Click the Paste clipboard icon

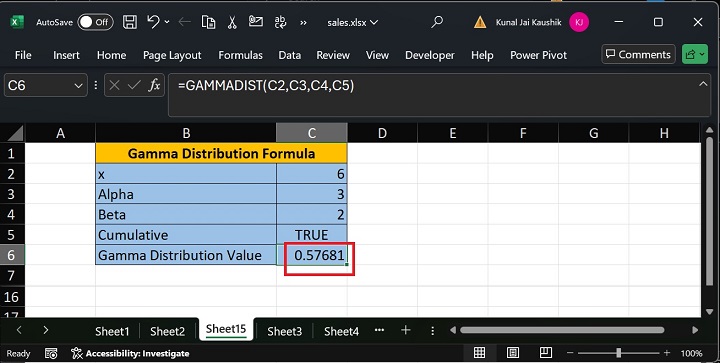click(208, 22)
